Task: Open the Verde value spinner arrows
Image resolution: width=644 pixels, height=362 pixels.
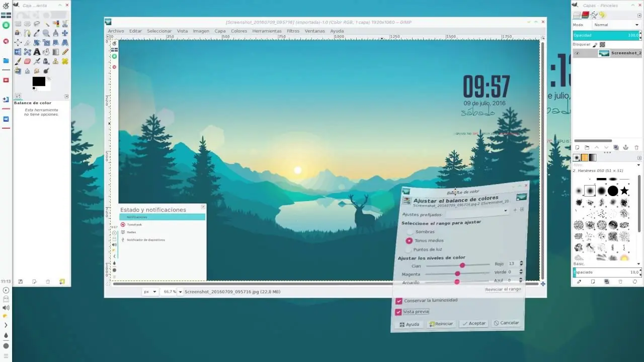Action: coord(521,272)
